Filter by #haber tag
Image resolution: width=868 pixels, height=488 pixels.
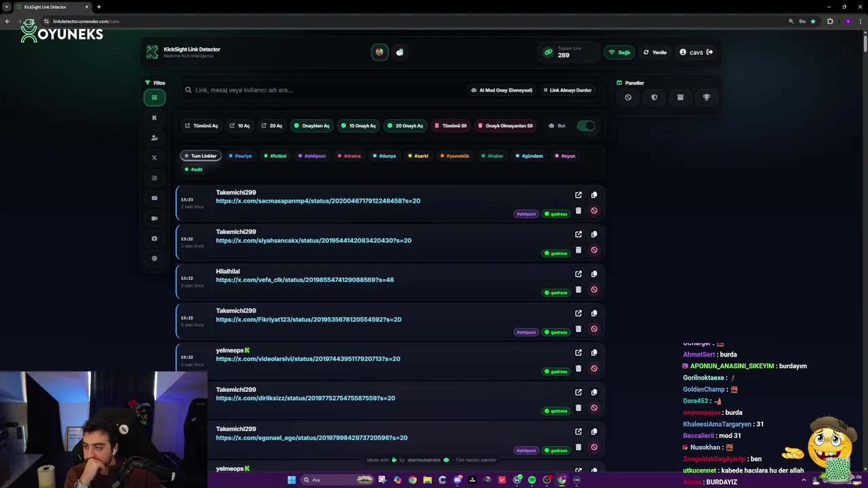coord(493,156)
